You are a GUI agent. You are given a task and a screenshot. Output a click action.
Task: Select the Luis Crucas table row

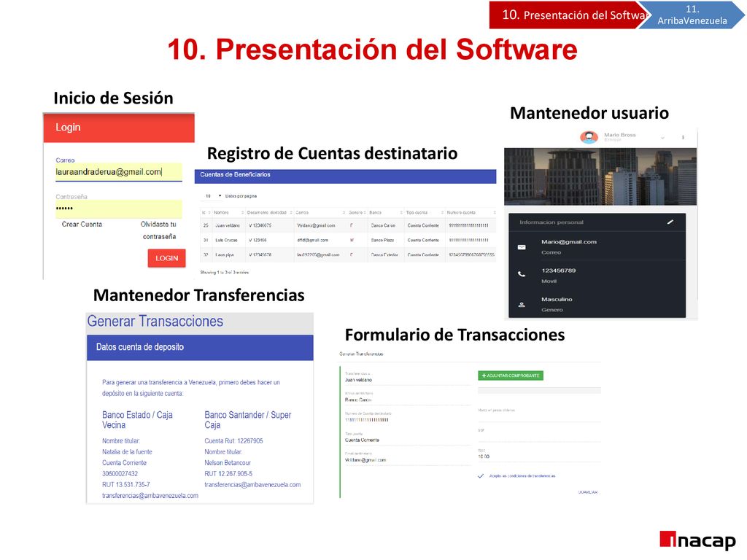(348, 240)
